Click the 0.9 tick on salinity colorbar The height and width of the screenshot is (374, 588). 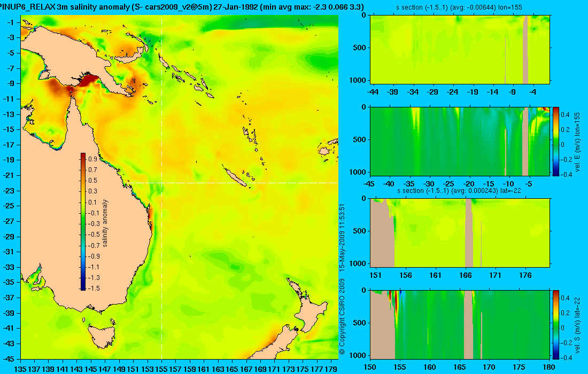click(x=92, y=159)
